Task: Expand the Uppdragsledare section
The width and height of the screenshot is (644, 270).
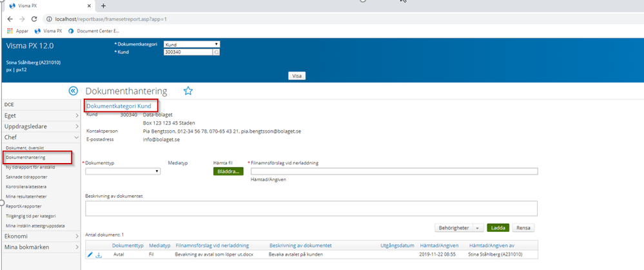Action: point(41,126)
